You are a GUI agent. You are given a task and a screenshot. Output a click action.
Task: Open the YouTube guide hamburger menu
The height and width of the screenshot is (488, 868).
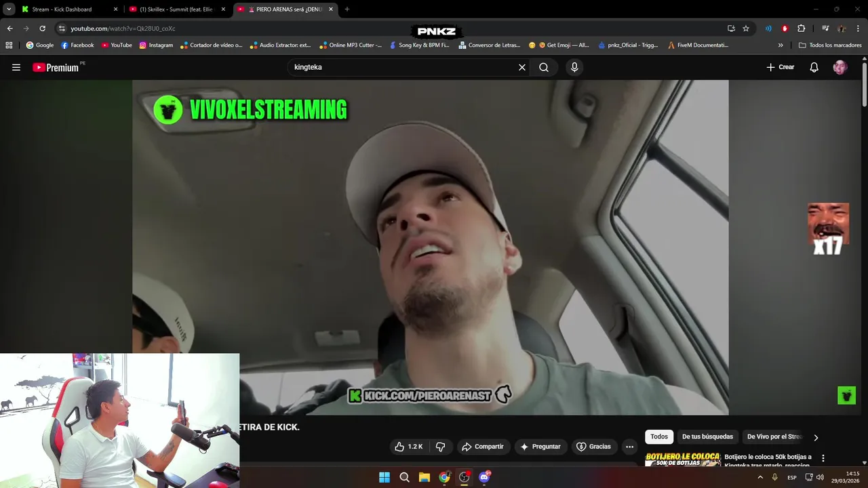pos(16,67)
